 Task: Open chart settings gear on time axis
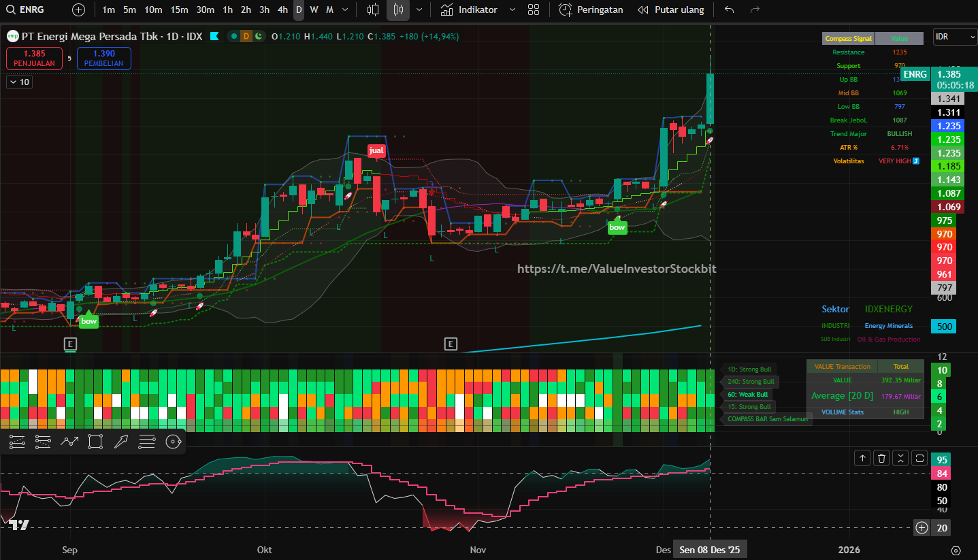[956, 550]
